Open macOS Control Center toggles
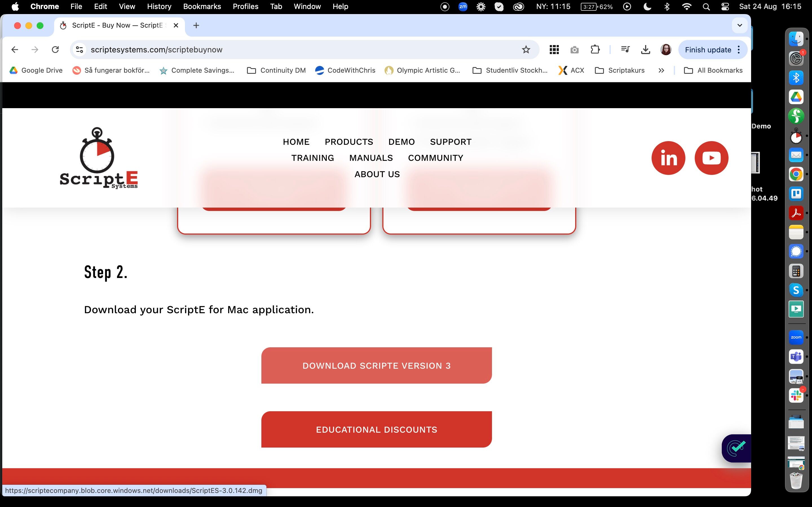The image size is (812, 507). [725, 6]
